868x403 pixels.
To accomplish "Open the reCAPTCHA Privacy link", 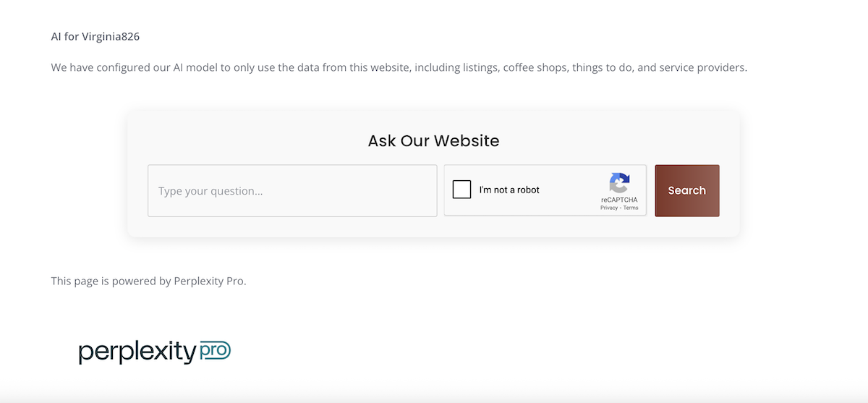I will click(x=609, y=208).
